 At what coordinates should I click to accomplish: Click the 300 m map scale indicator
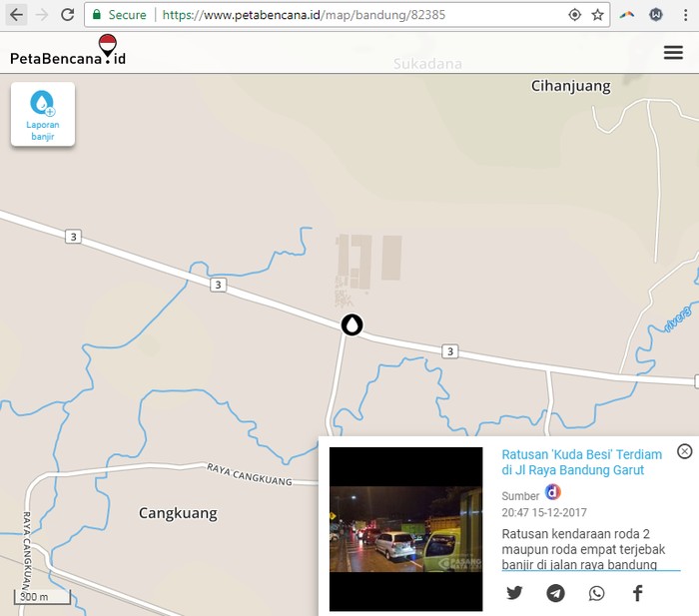[x=42, y=597]
